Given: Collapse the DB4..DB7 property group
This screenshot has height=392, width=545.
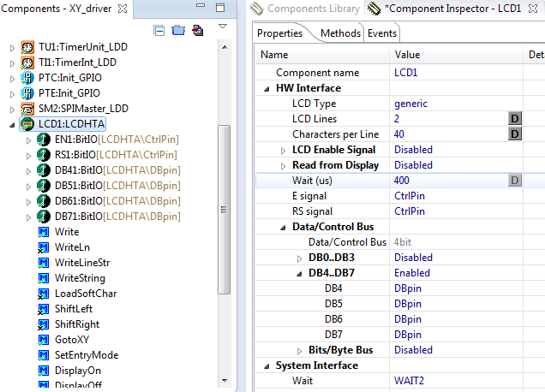Looking at the screenshot, I should point(299,274).
